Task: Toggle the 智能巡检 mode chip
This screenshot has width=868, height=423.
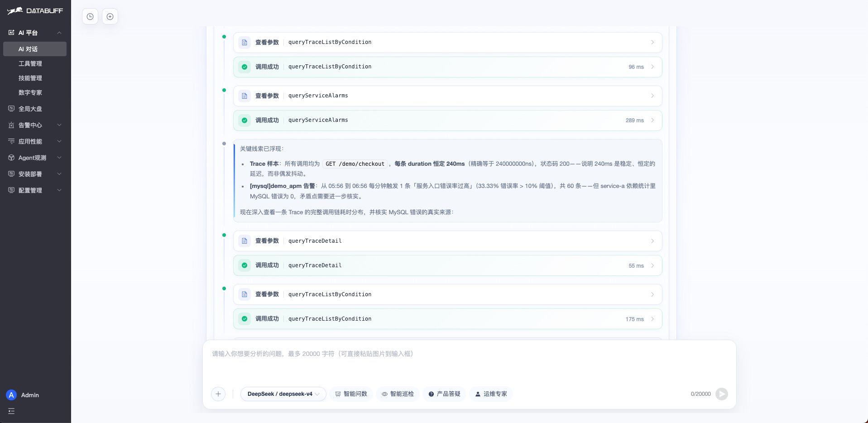Action: click(398, 394)
